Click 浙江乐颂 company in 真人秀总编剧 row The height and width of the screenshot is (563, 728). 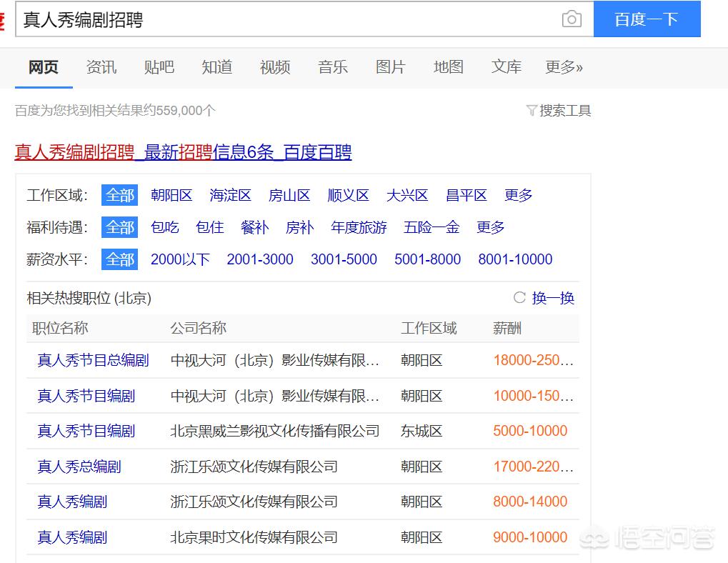pos(254,467)
